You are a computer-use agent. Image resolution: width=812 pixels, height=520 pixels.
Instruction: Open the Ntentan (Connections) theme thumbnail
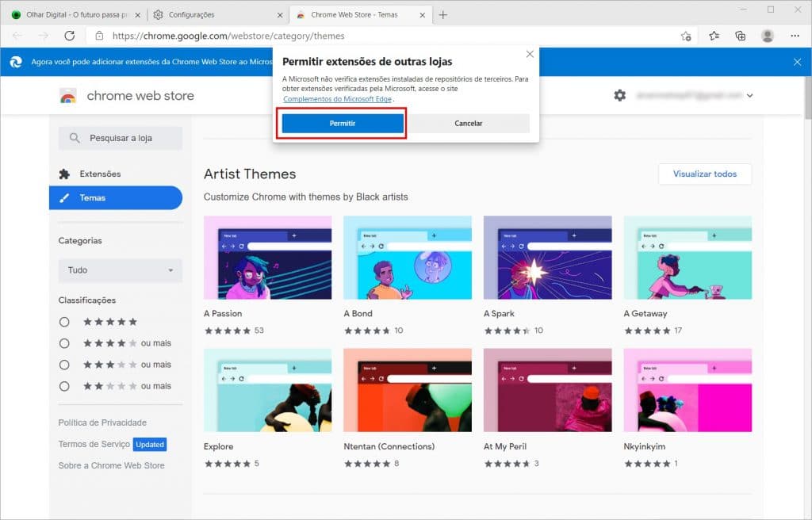click(x=408, y=390)
